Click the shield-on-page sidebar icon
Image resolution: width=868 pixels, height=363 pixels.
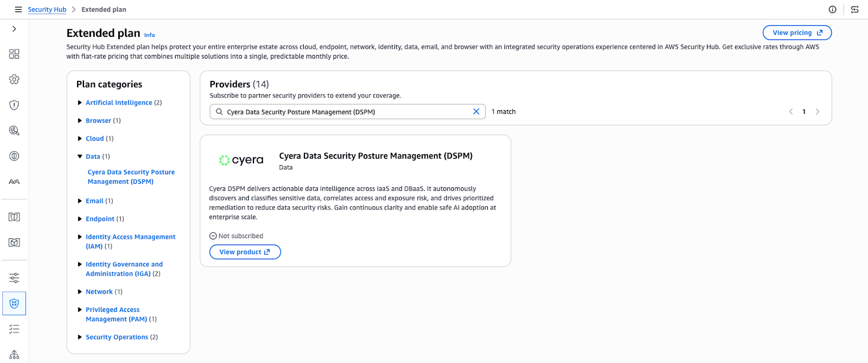(14, 217)
